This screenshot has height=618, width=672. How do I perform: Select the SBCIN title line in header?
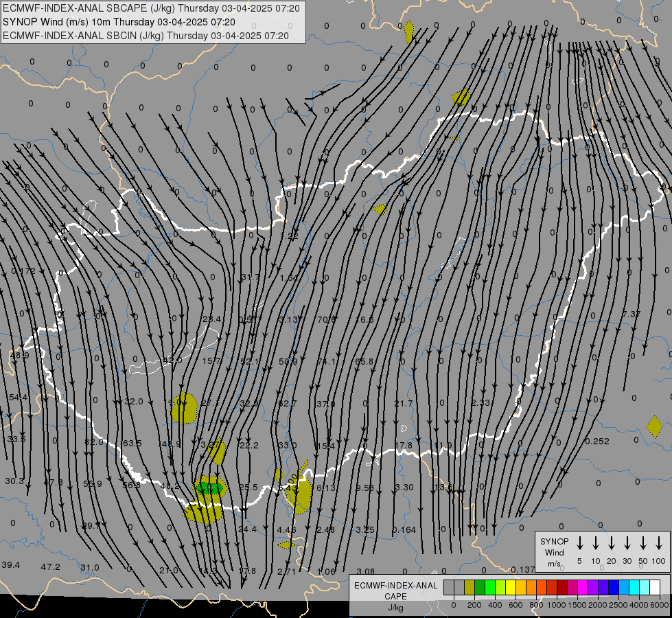146,36
